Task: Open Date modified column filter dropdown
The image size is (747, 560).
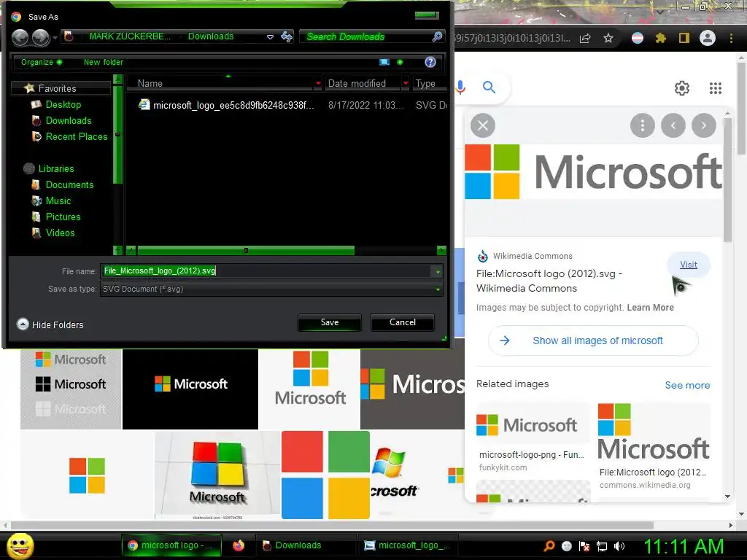Action: [x=406, y=83]
